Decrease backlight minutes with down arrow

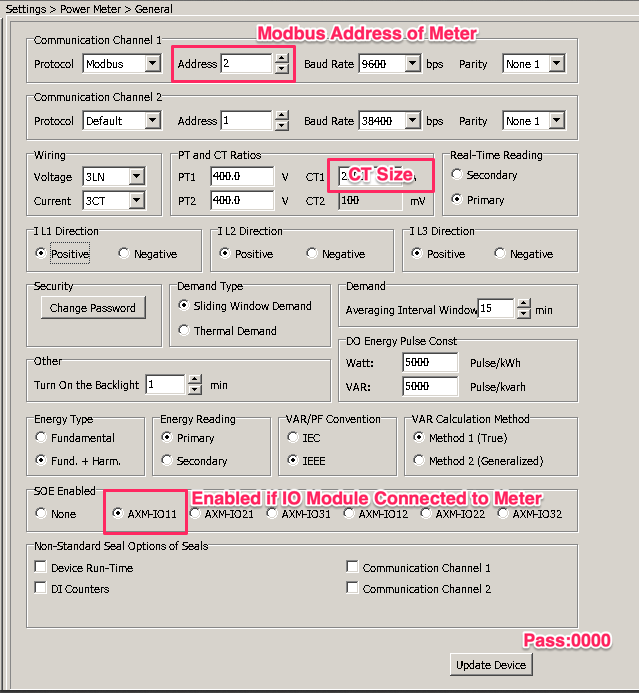pos(195,389)
